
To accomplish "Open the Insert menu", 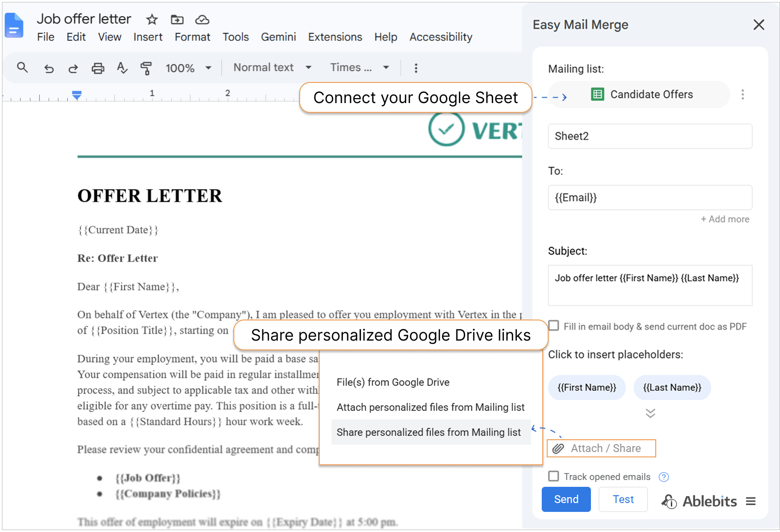I will point(148,37).
